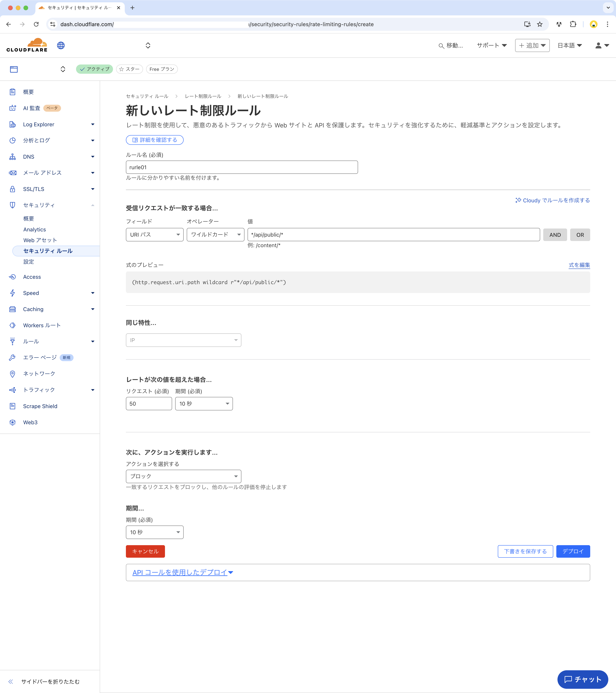Click the DNS network icon
The width and height of the screenshot is (616, 693).
pyautogui.click(x=13, y=157)
